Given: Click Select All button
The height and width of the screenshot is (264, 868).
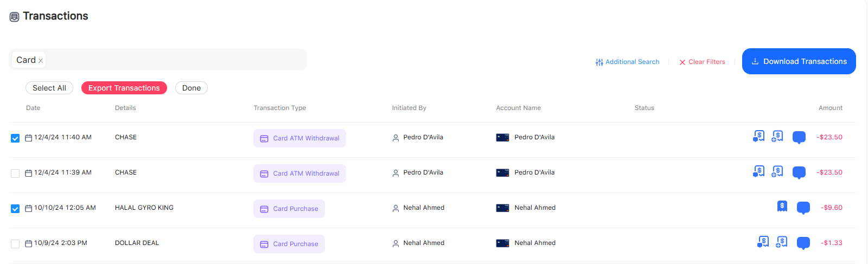Looking at the screenshot, I should [49, 88].
